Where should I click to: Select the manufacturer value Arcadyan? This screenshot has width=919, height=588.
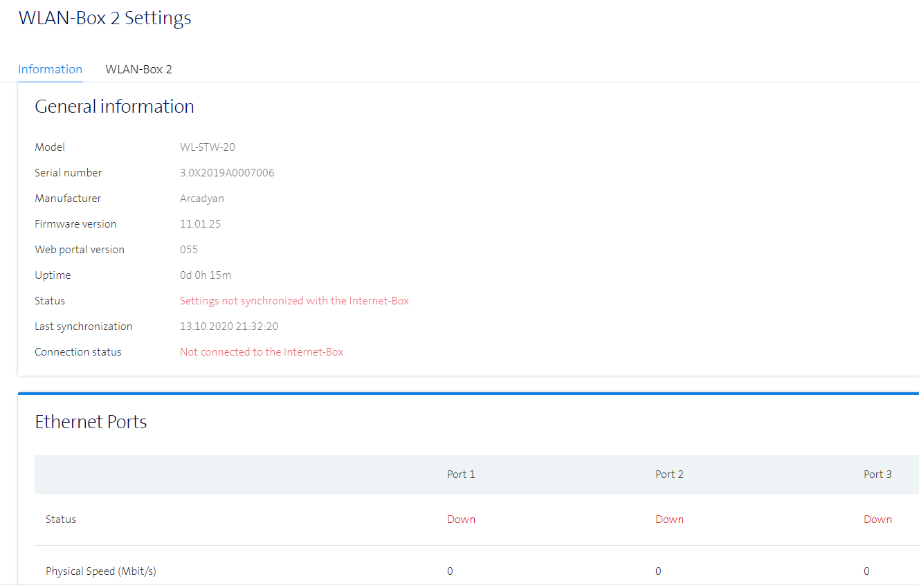(x=202, y=199)
